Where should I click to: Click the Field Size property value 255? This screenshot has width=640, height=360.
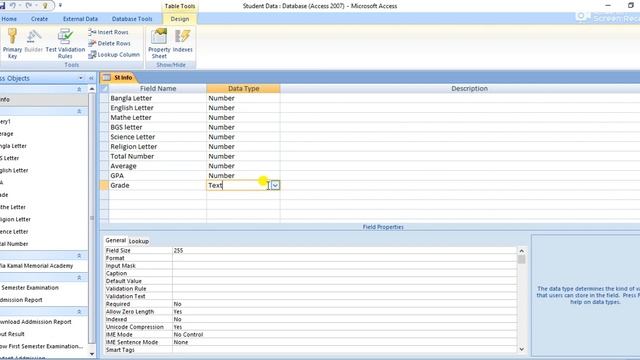[x=344, y=251]
